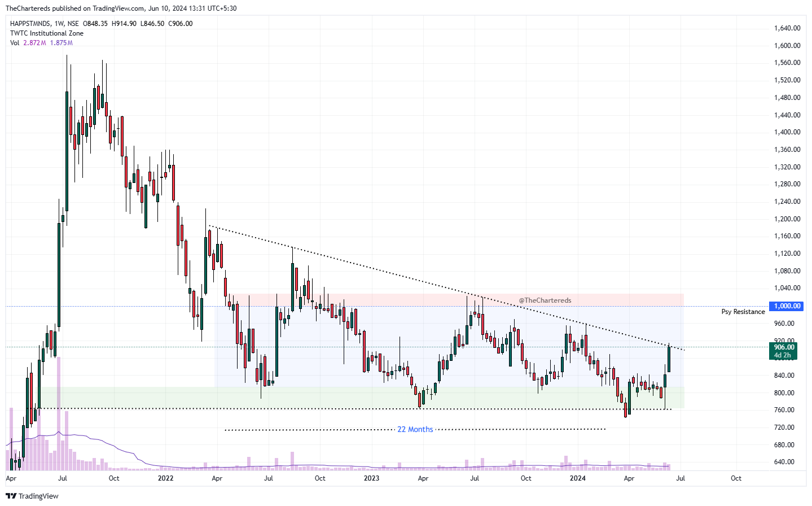
Task: Click the 1,320.00 price axis label
Action: pyautogui.click(x=787, y=167)
